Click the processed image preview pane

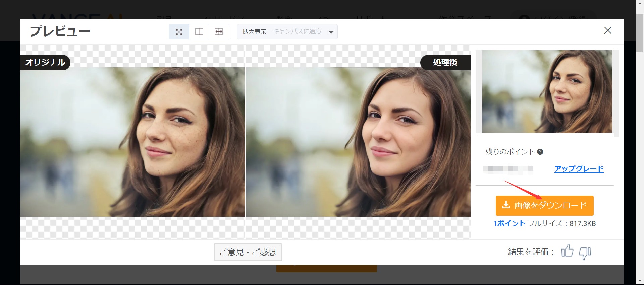(x=358, y=142)
